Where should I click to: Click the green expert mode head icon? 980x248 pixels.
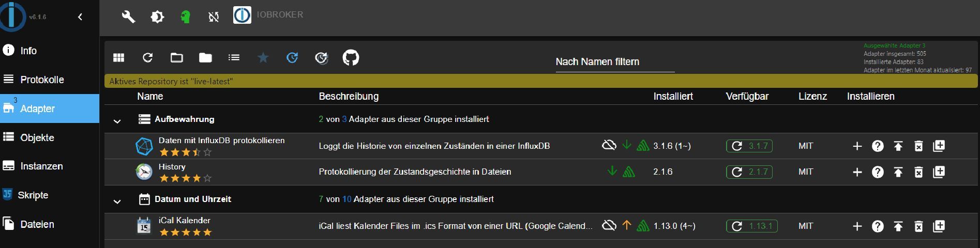click(185, 17)
